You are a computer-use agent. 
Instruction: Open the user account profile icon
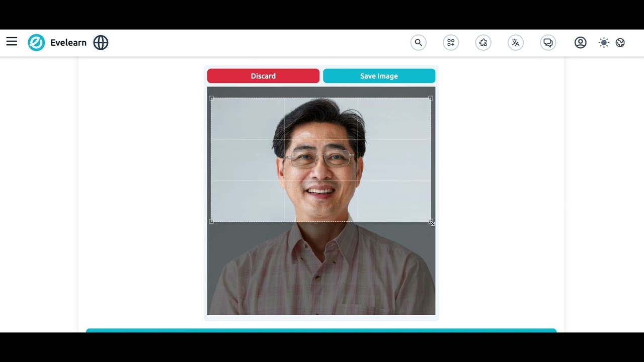pos(580,43)
